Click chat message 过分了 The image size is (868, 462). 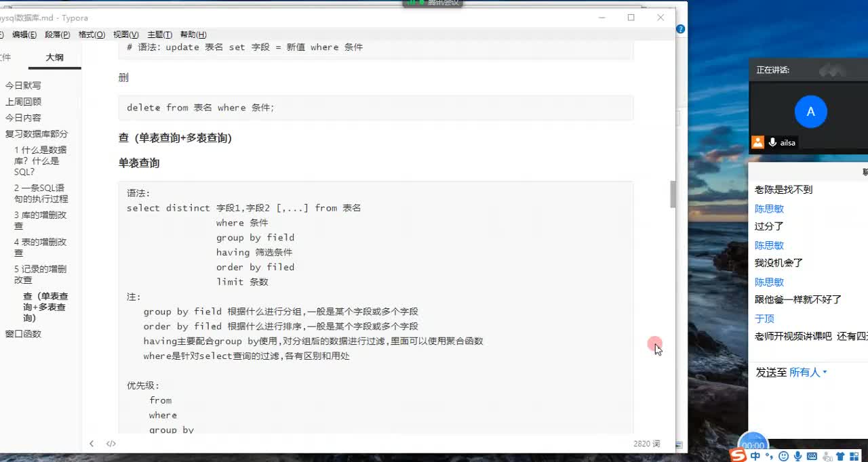769,226
